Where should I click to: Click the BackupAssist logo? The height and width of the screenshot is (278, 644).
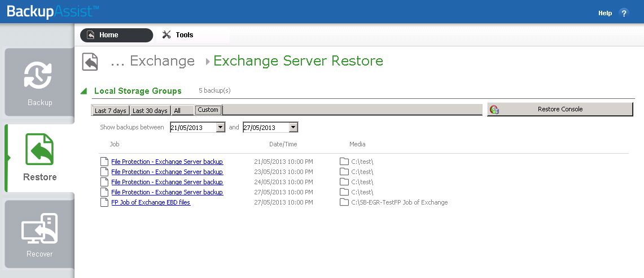pyautogui.click(x=52, y=11)
